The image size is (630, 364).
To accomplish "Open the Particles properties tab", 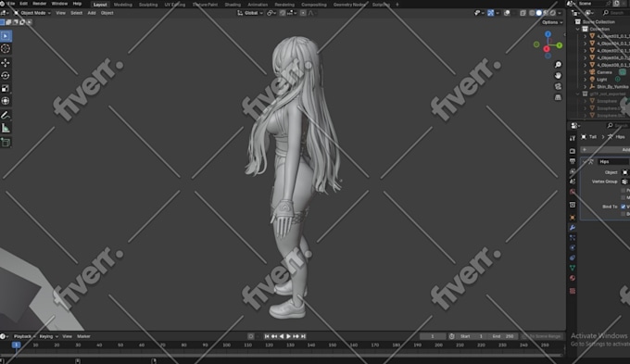I will pos(573,237).
